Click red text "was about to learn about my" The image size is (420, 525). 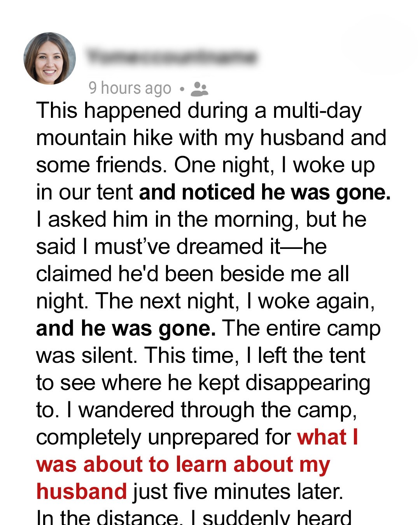(x=183, y=465)
